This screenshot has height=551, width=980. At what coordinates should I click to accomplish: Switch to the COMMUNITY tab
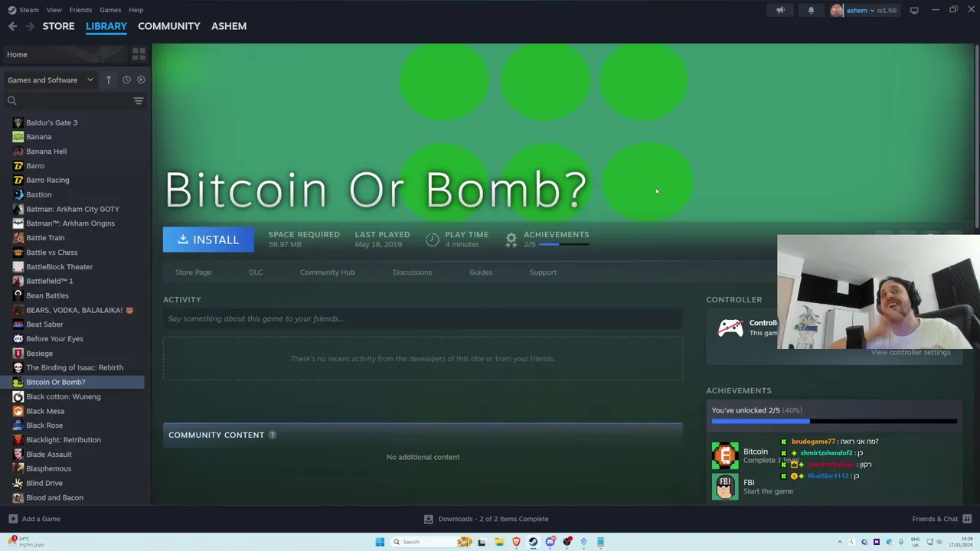click(x=168, y=26)
